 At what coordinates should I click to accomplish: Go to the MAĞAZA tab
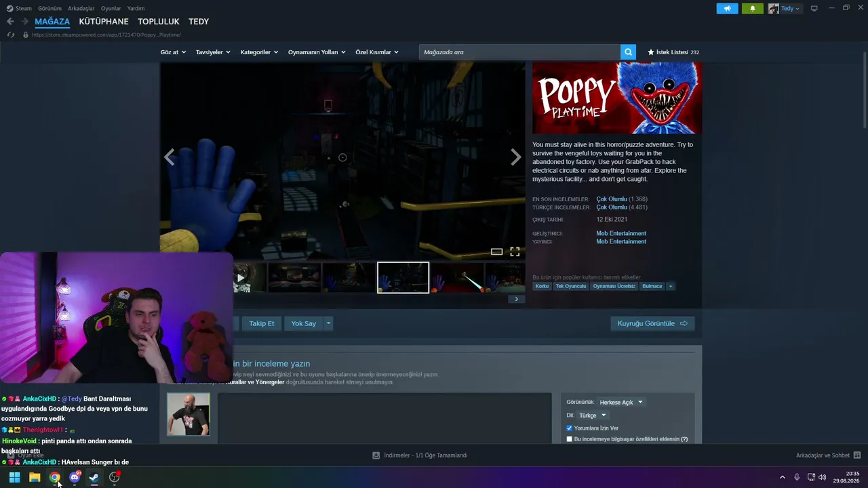[52, 22]
